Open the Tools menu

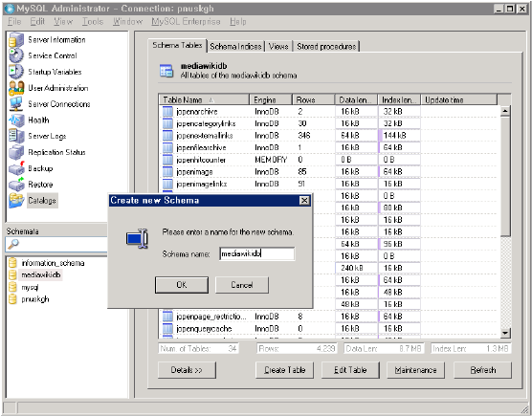point(92,21)
